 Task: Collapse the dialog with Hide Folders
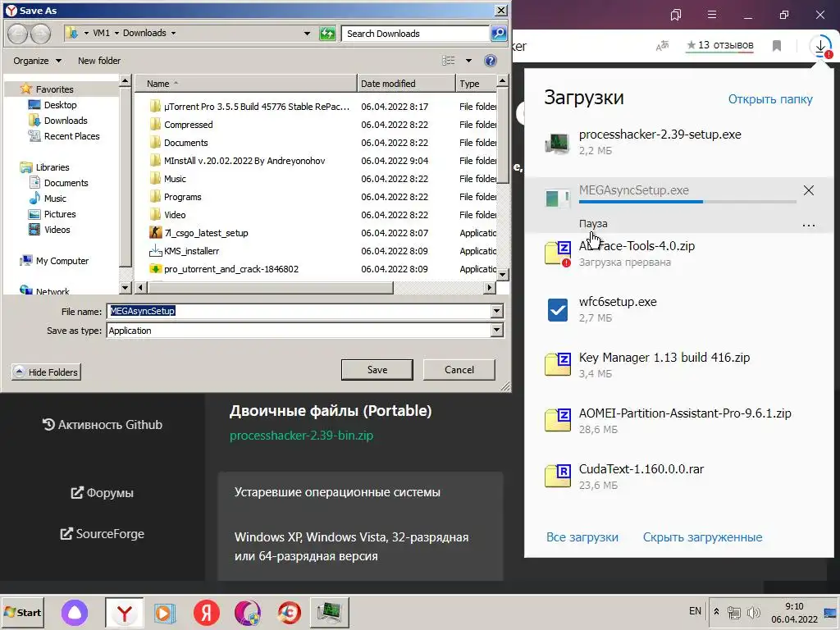tap(47, 372)
